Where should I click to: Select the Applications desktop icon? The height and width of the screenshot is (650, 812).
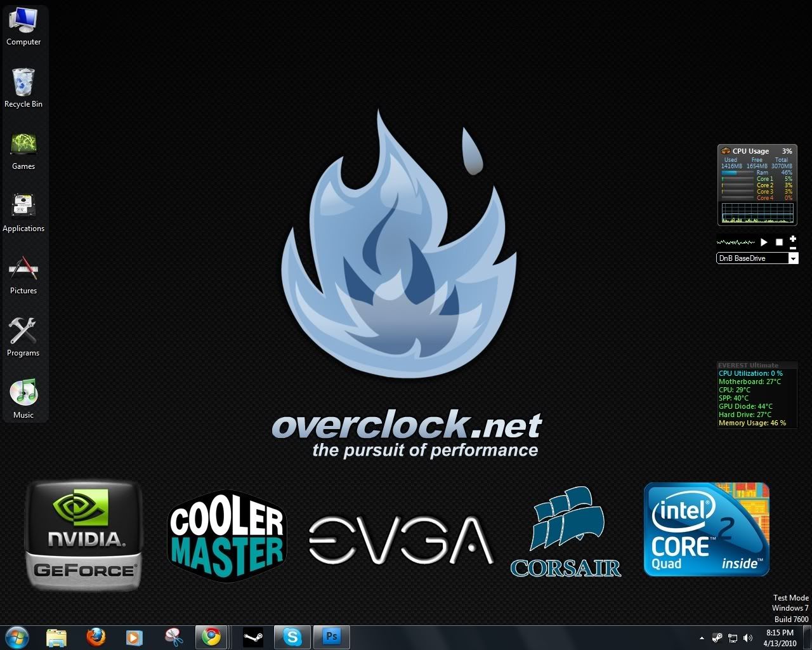point(23,213)
